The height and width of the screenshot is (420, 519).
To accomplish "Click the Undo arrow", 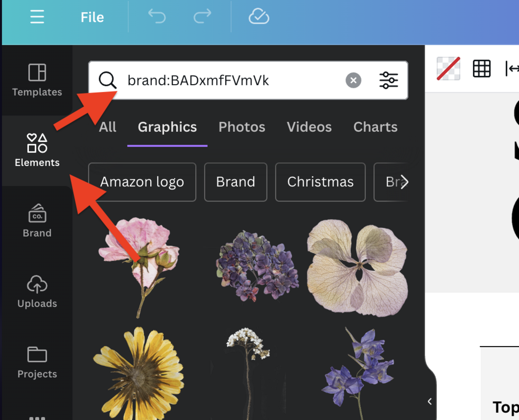I will [x=156, y=17].
